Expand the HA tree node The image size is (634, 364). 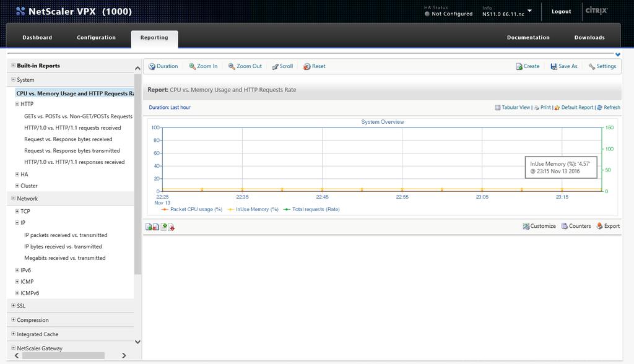tap(17, 175)
